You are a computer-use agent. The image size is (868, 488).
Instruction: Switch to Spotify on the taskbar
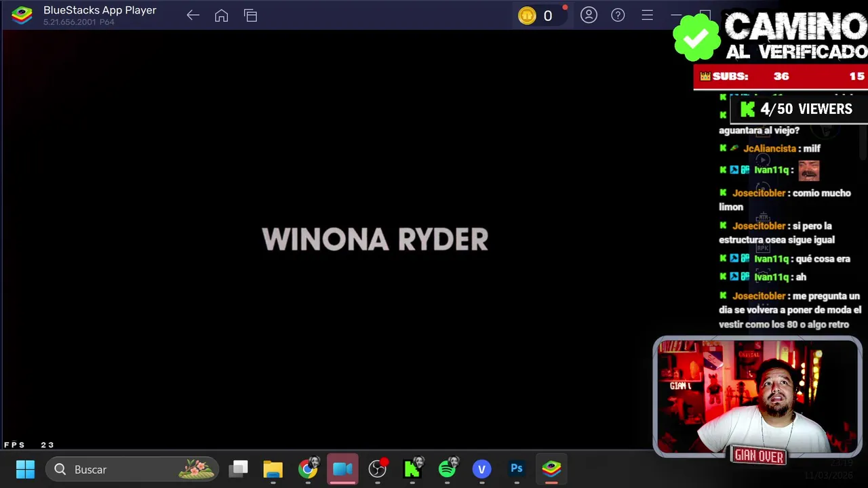448,469
